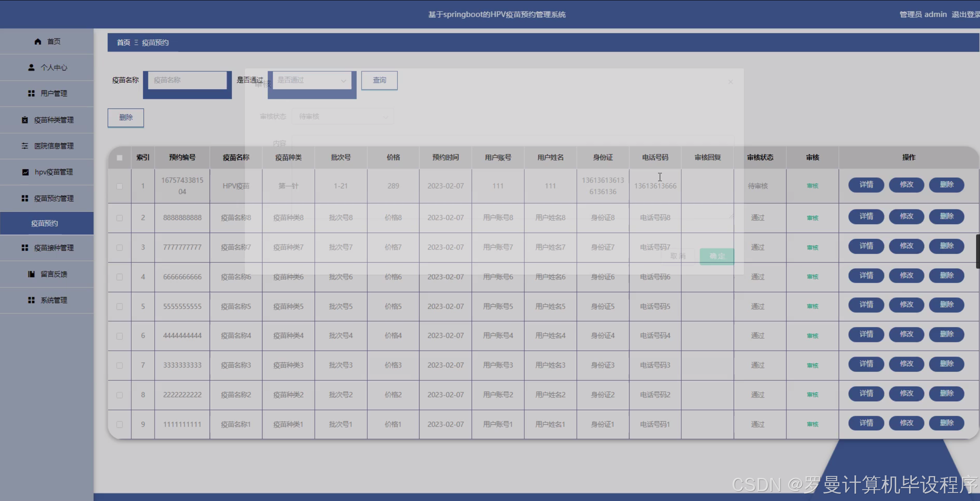Viewport: 980px width, 501px height.
Task: Click the sliders icon beside 医院信息管理
Action: (25, 146)
